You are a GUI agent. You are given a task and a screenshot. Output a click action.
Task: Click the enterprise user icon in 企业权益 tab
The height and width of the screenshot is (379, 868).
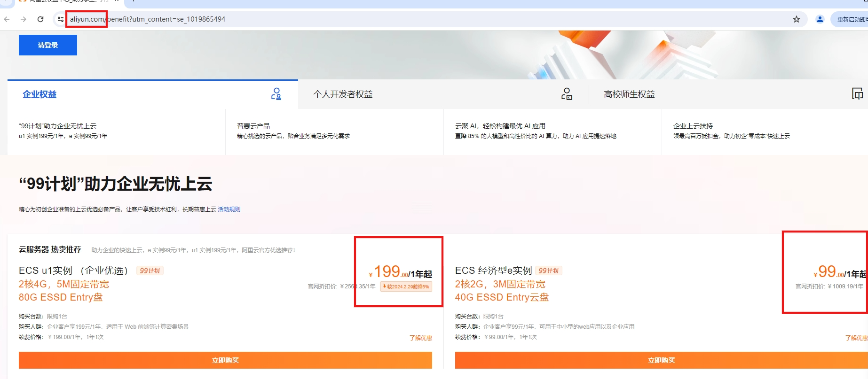(x=276, y=94)
